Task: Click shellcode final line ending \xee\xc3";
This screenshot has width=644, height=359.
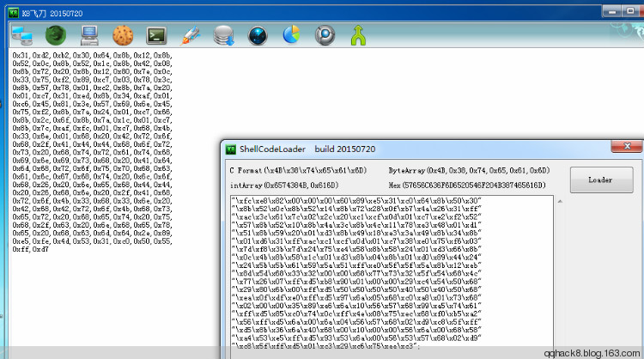Action: coord(325,346)
